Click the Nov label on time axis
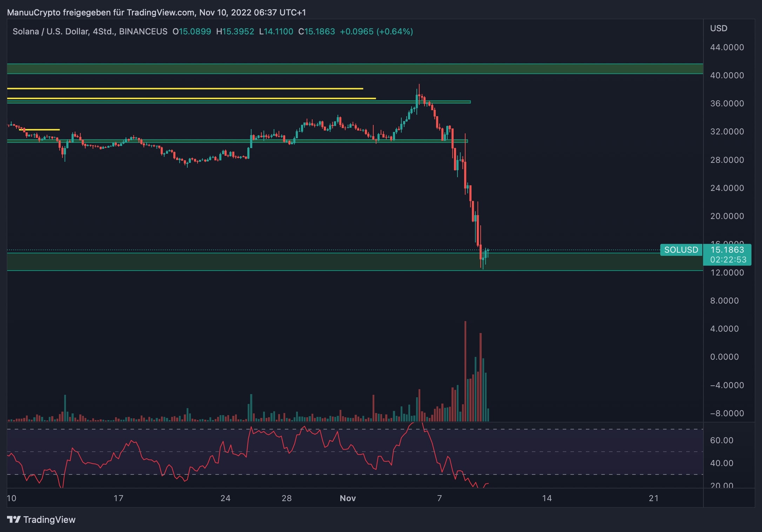 [x=348, y=498]
